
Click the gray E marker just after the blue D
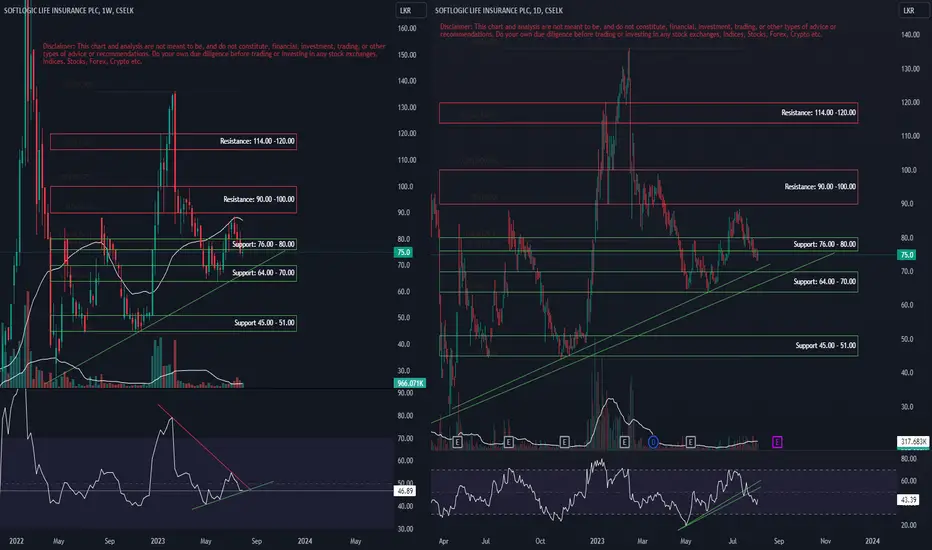[x=691, y=442]
